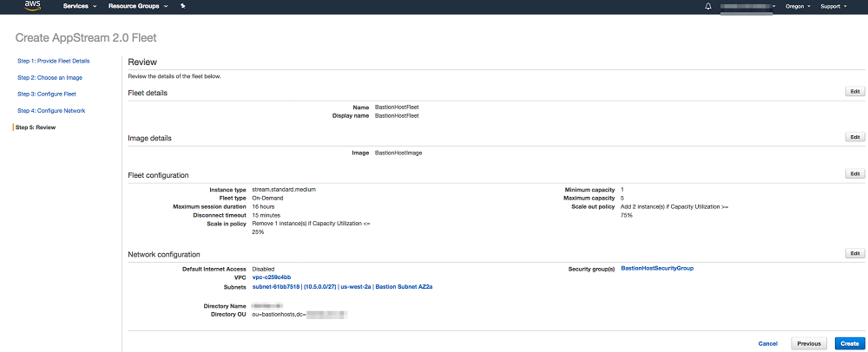Edit the Fleet configuration section
Image resolution: width=868 pixels, height=352 pixels.
click(x=854, y=173)
